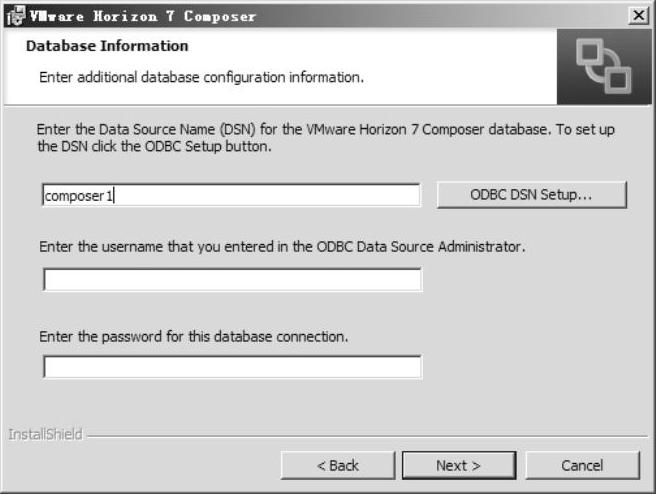This screenshot has width=656, height=494.
Task: Click the 'Enter additional database configuration information' subtitle
Action: (x=201, y=76)
